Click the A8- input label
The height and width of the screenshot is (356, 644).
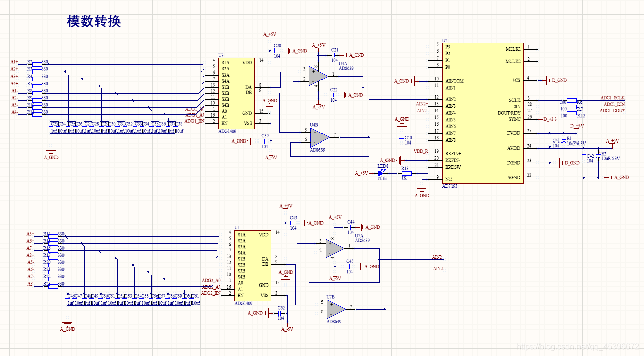click(x=30, y=284)
